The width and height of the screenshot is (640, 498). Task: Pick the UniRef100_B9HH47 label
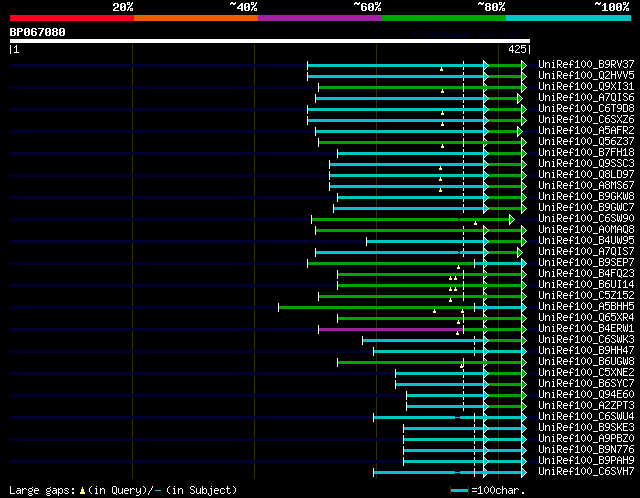[586, 351]
